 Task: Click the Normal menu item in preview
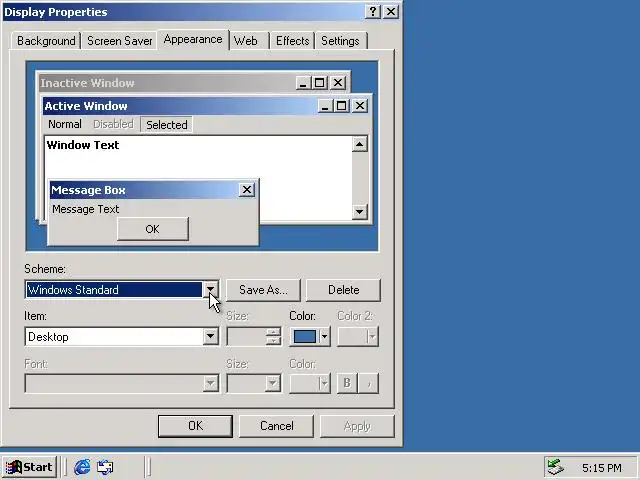click(x=65, y=124)
